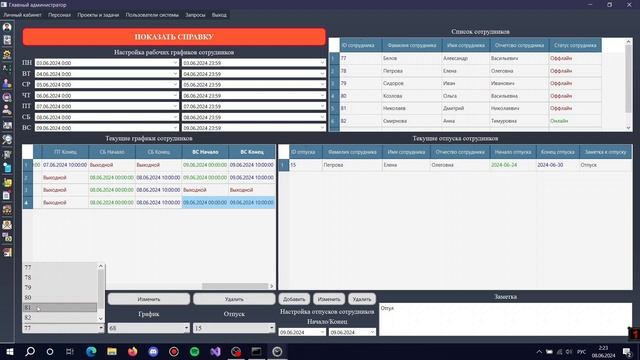
Task: Open the График combo box showing 68
Action: (x=149, y=328)
